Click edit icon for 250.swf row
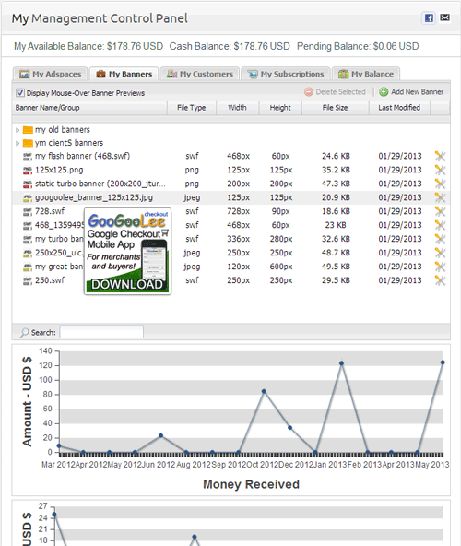 tap(440, 281)
